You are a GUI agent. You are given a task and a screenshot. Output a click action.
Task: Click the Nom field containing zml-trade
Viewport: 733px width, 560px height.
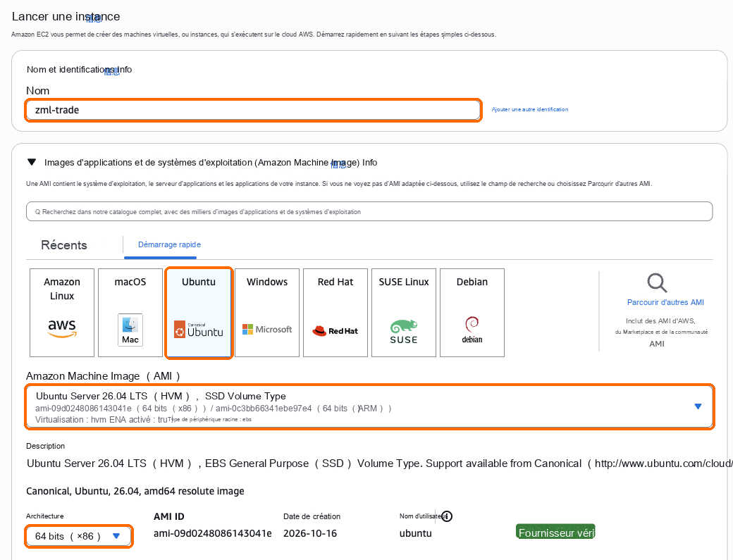[253, 110]
